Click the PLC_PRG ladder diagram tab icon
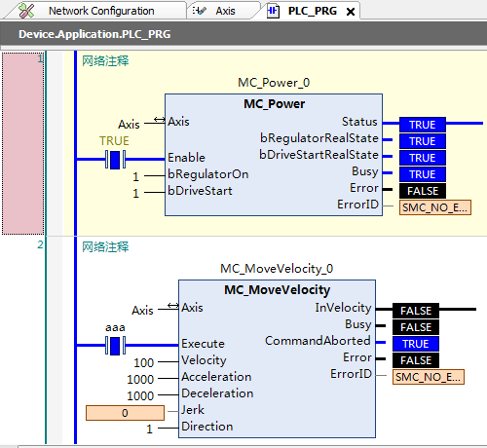Viewport: 487px width, 448px height. point(273,11)
